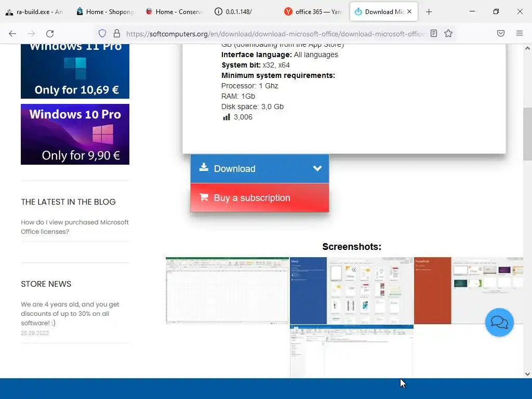Close the Download Microsoft tab

point(409,11)
